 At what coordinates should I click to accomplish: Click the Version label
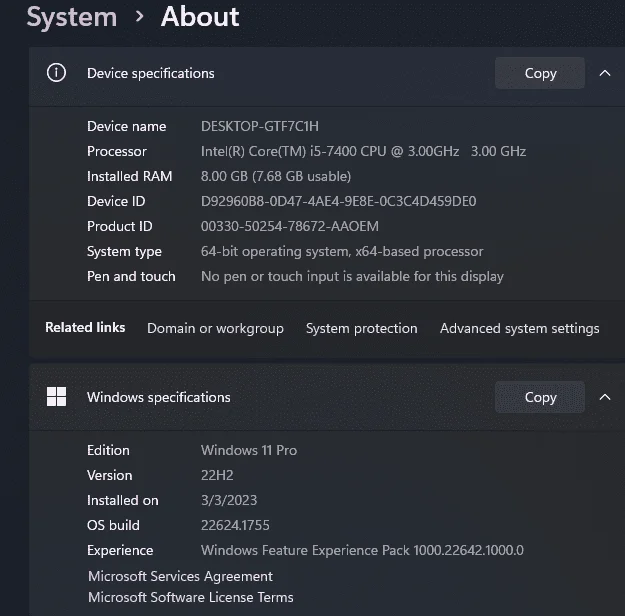110,475
